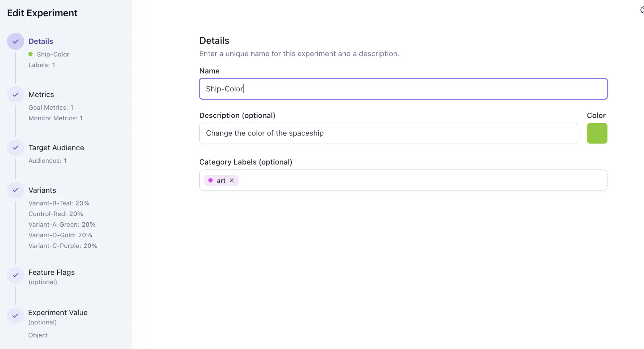The height and width of the screenshot is (349, 644).
Task: Click the Variants step checkmark icon
Action: pos(15,190)
